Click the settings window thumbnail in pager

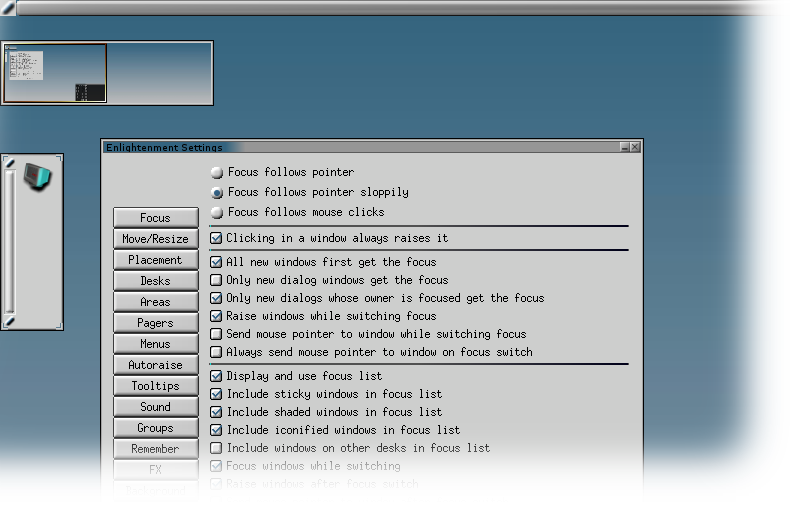click(26, 65)
